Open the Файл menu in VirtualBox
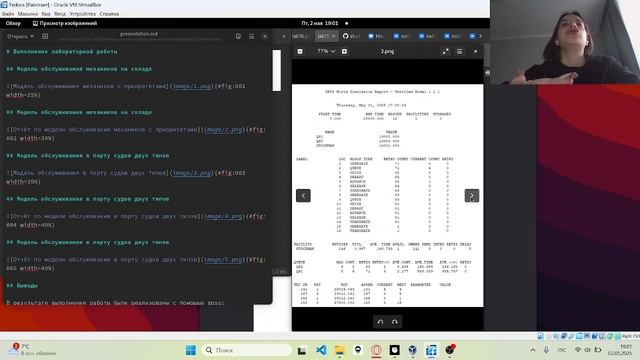This screenshot has height=360, width=640. coord(8,14)
